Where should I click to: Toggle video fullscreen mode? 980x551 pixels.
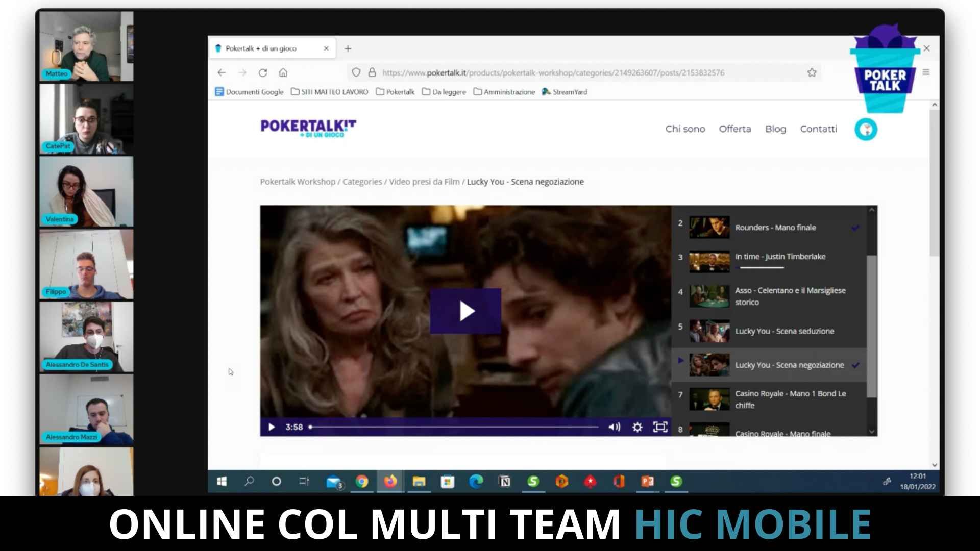[x=660, y=427]
